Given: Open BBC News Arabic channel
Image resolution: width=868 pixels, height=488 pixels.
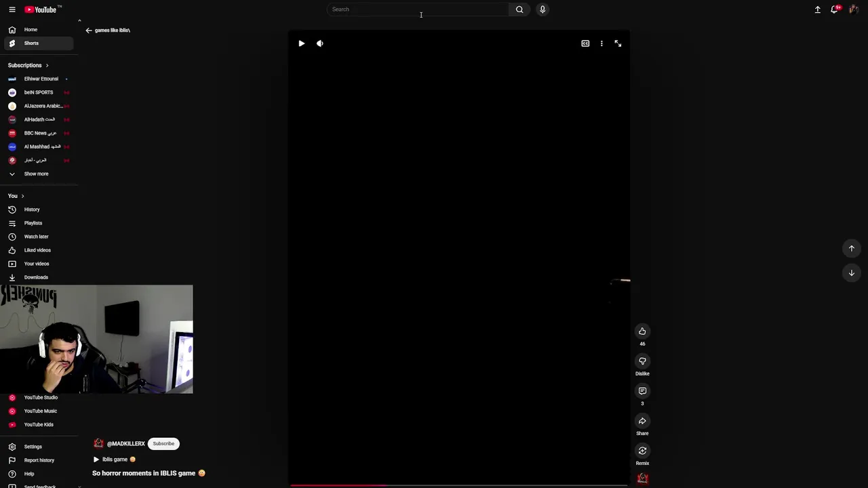Looking at the screenshot, I should [x=38, y=133].
